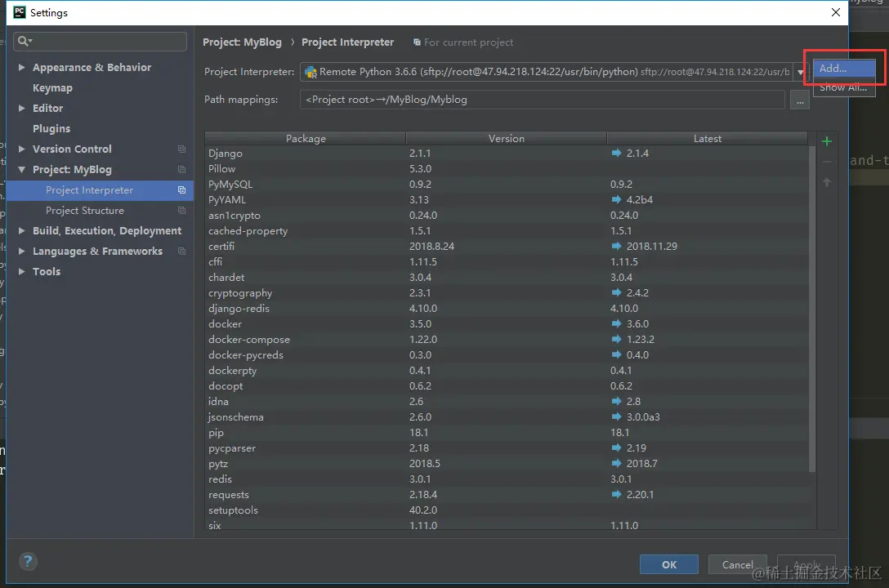Screen dimensions: 889x588
Task: Expand Build, Execution, Deployment settings
Action: pyautogui.click(x=22, y=230)
